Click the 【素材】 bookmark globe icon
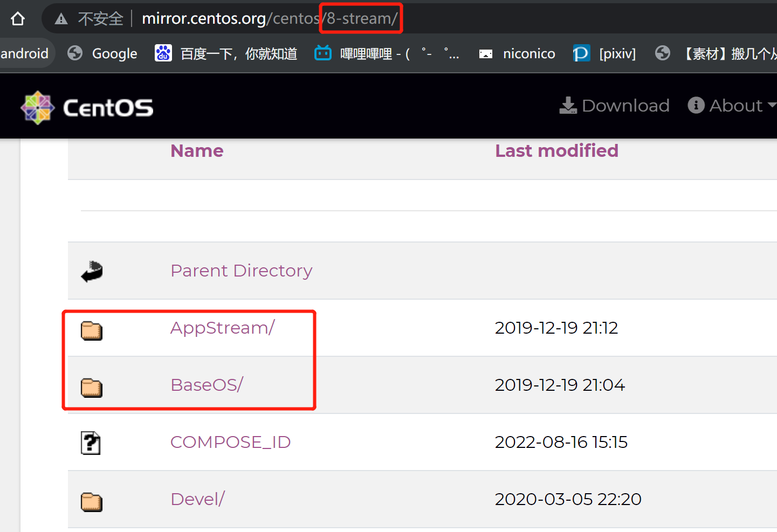This screenshot has width=777, height=532. point(663,53)
